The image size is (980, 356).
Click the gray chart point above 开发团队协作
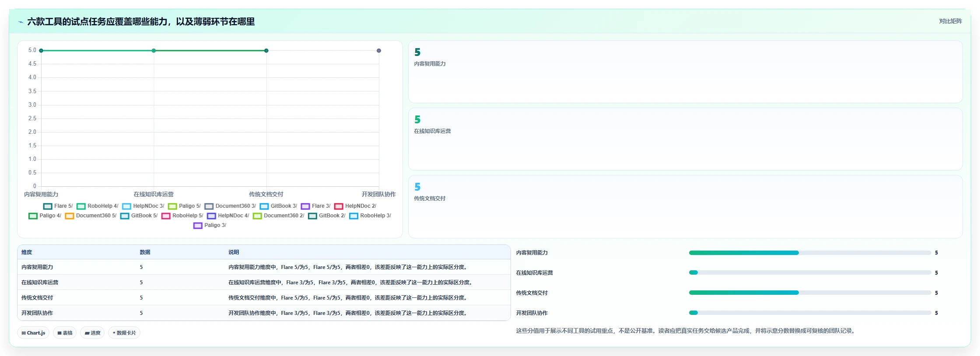coord(379,51)
